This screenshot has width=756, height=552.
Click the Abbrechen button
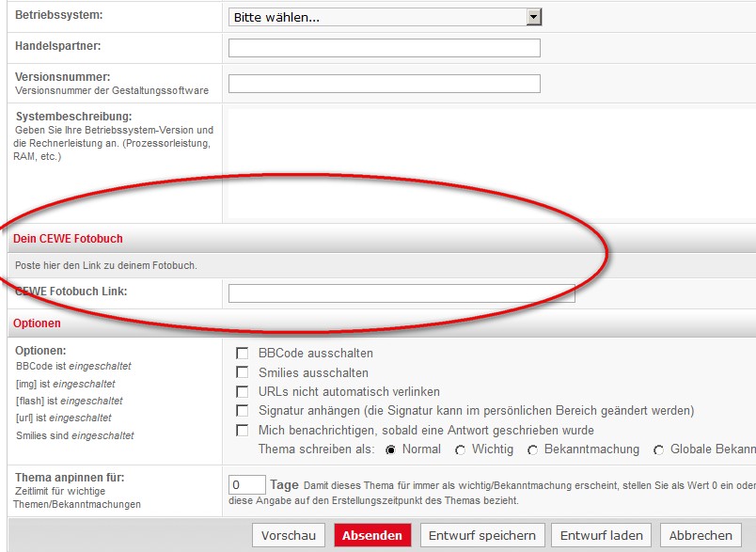pyautogui.click(x=701, y=535)
